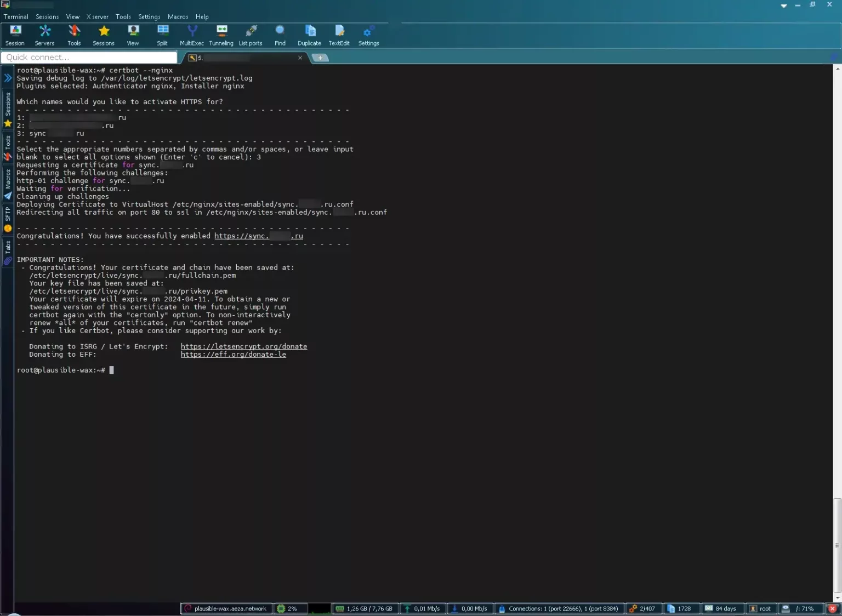Click the dropdown arrow in the title bar
Viewport: 842px width, 616px height.
click(784, 5)
